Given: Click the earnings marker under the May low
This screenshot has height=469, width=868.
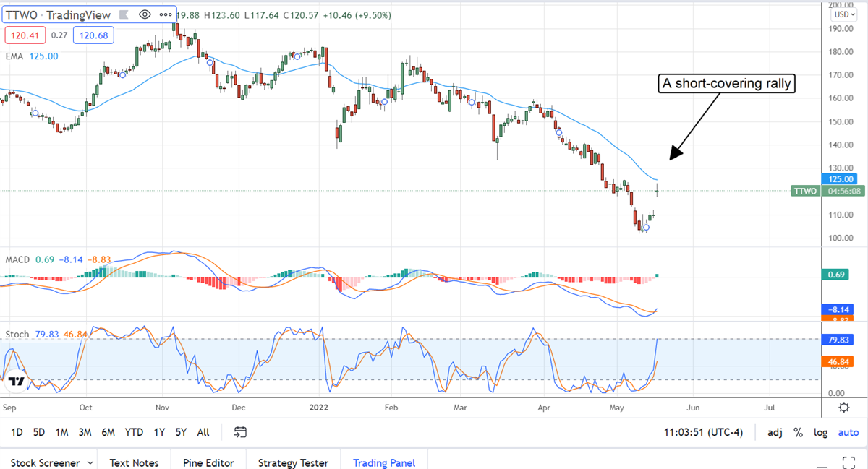Looking at the screenshot, I should (646, 228).
